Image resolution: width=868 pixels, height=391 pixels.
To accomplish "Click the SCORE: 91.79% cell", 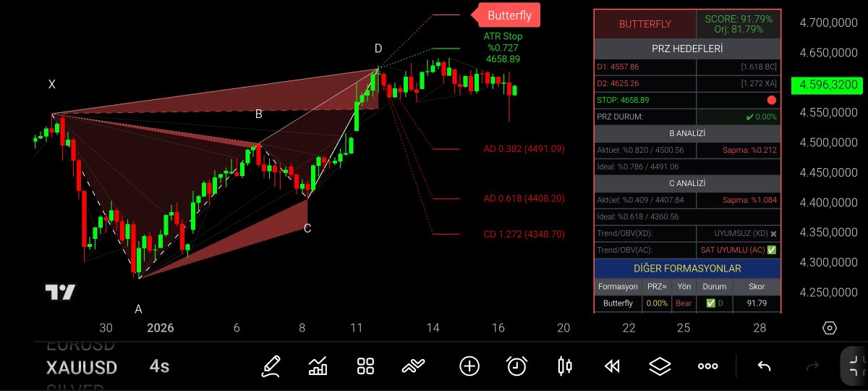I will (x=738, y=24).
